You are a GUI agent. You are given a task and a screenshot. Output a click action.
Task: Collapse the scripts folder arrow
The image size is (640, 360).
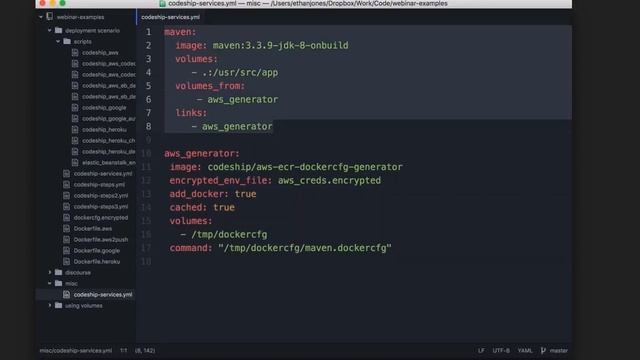58,41
